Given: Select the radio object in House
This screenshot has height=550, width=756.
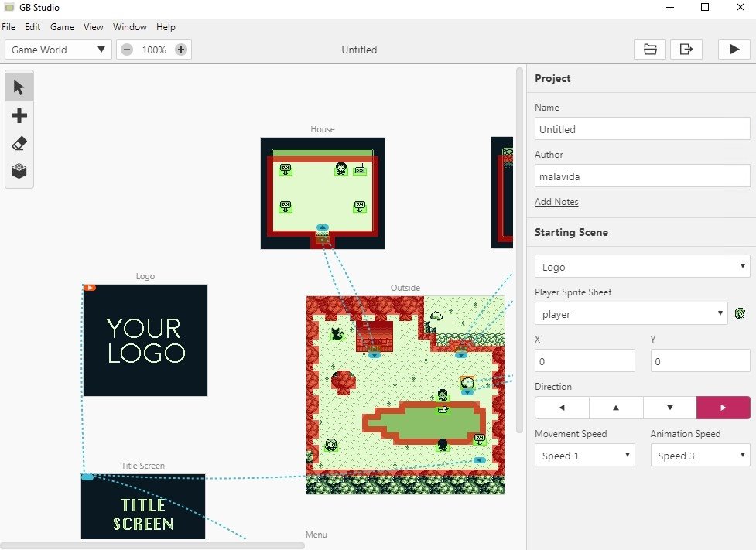Looking at the screenshot, I should click(x=360, y=169).
